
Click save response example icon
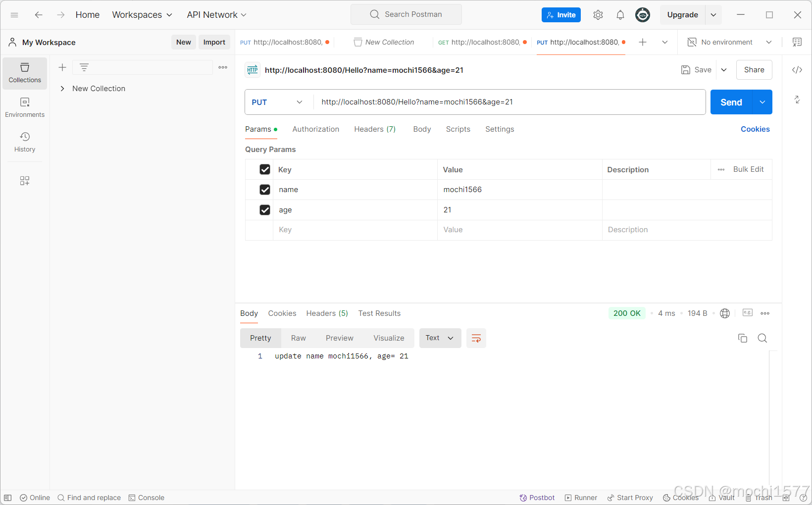point(748,313)
